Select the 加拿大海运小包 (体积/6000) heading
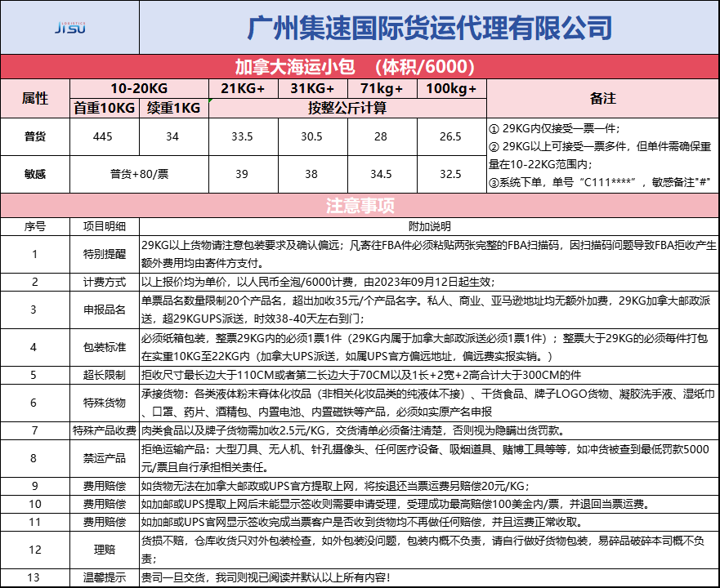The width and height of the screenshot is (720, 588). pyautogui.click(x=360, y=67)
